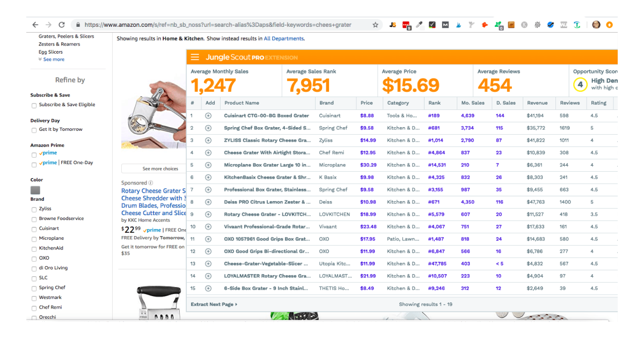Add OXO 1057961 Good Grips Box Grater row
Screen dimensions: 644x338
pos(208,239)
